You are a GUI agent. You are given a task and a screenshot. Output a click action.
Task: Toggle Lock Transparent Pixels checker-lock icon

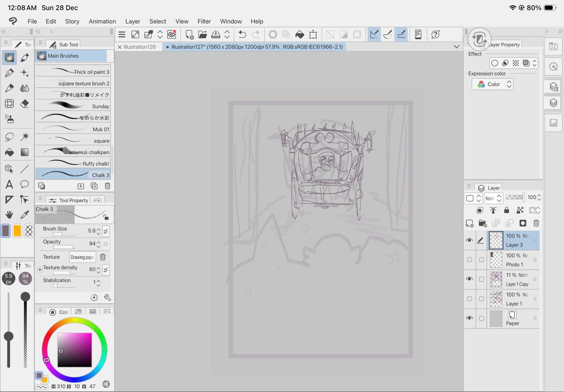[x=520, y=211]
